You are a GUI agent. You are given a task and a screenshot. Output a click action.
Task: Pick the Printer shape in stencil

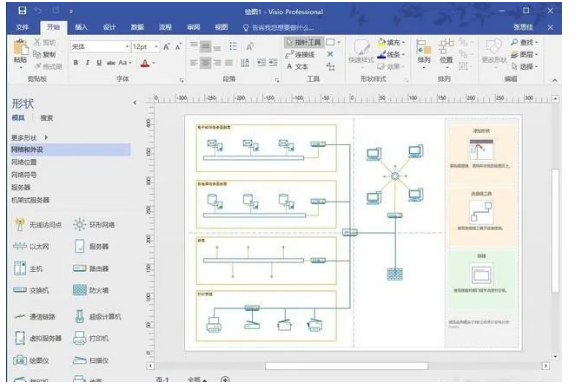coord(91,338)
